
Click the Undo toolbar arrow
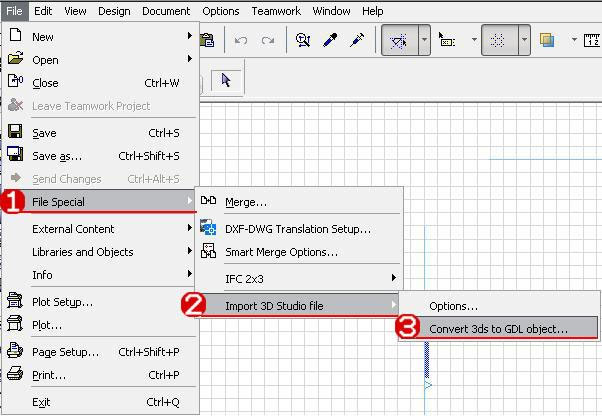coord(241,40)
